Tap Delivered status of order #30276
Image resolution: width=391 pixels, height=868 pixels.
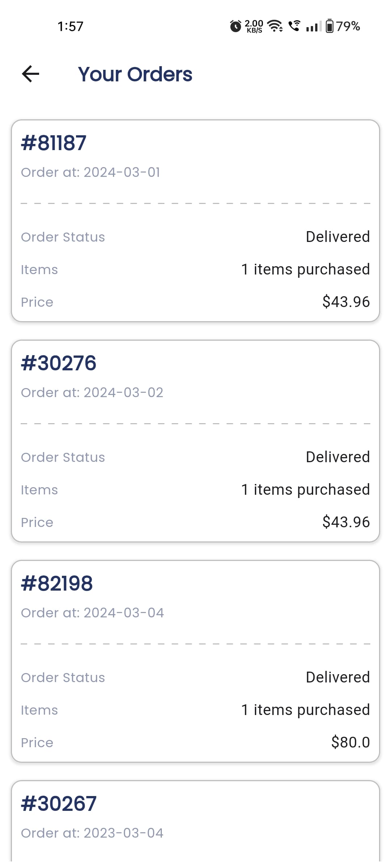338,457
